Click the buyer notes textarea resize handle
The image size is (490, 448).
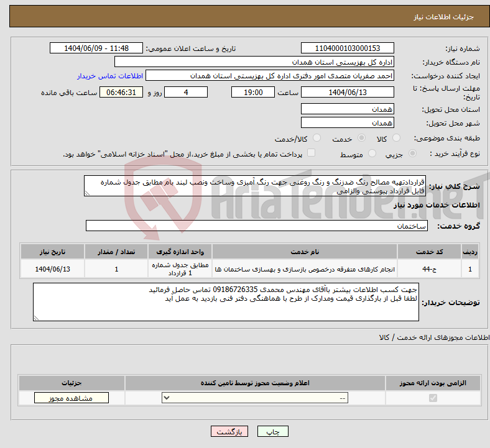[x=36, y=318]
